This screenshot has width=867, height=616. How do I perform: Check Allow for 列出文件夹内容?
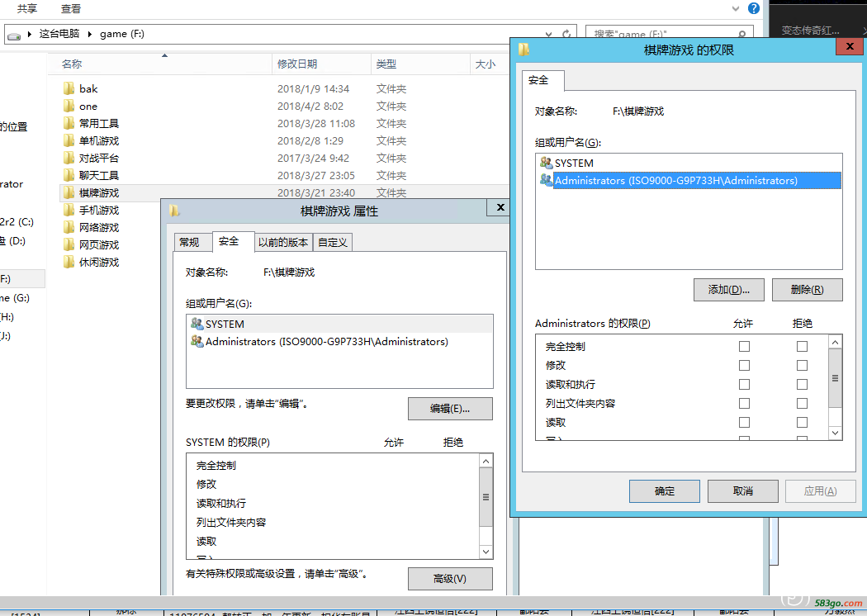[x=744, y=404]
